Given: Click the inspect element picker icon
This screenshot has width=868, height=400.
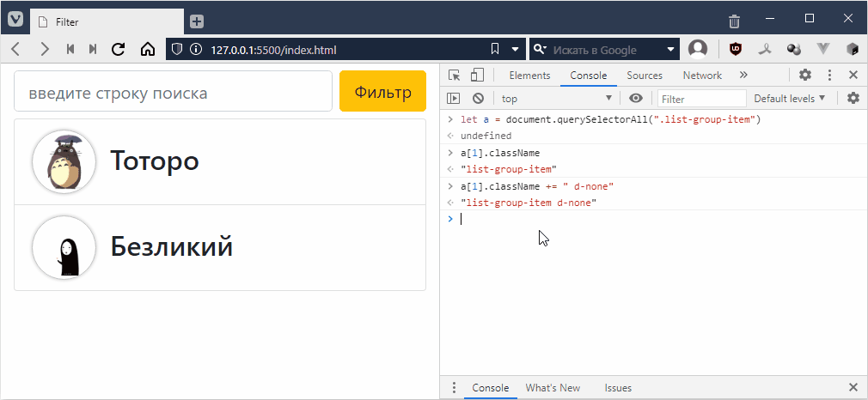Looking at the screenshot, I should tap(455, 76).
